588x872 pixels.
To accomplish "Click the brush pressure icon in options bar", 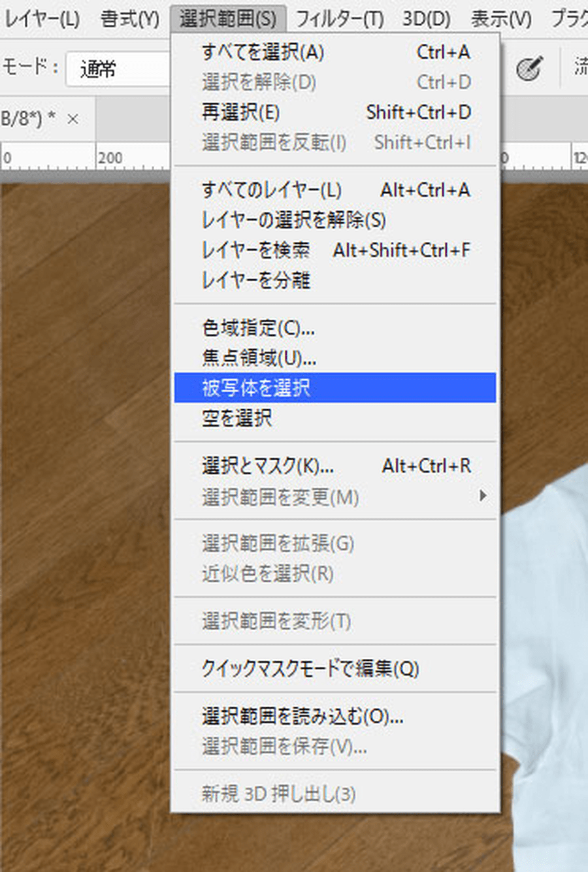I will pos(529,68).
